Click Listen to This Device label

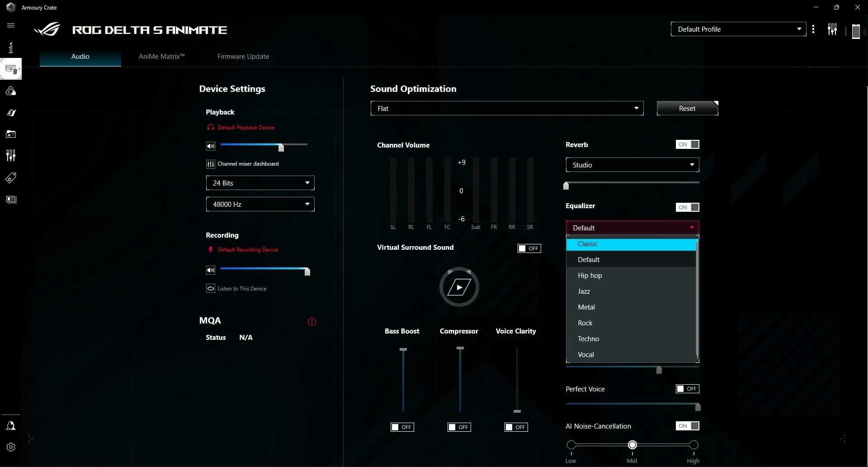pyautogui.click(x=242, y=289)
